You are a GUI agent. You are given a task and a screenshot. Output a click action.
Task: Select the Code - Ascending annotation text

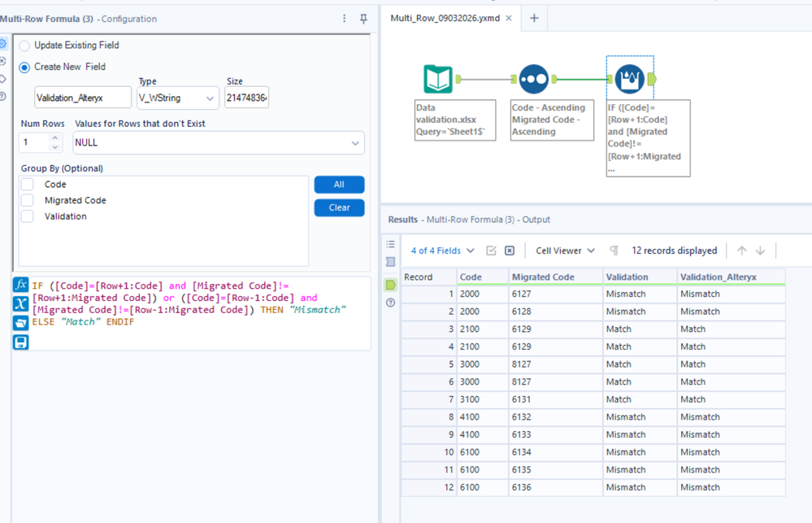(552, 120)
